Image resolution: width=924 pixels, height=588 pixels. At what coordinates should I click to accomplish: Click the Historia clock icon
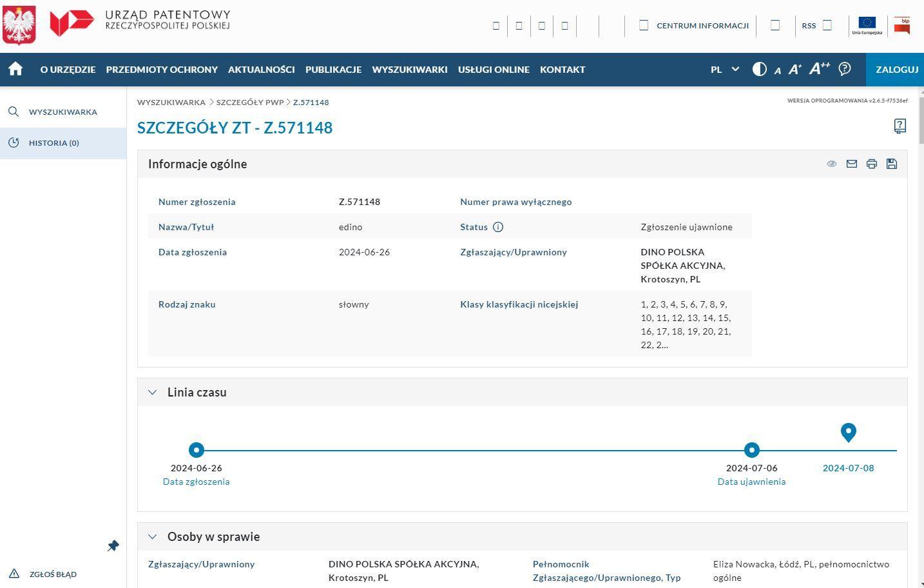[x=14, y=142]
